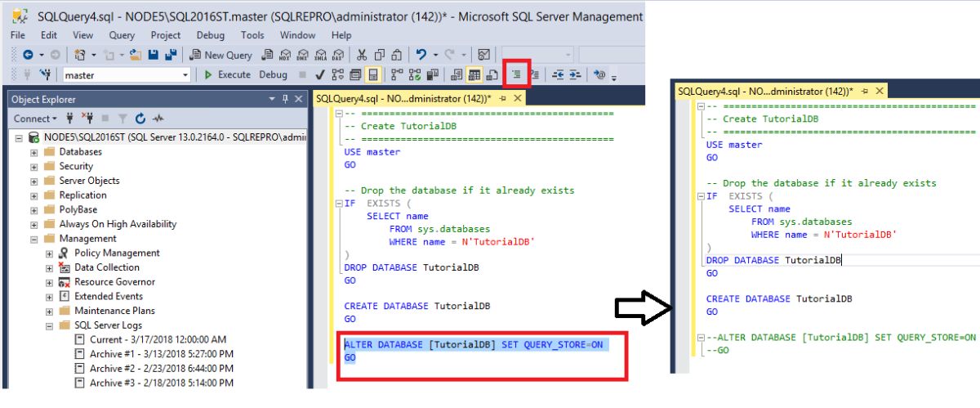Expand the Databases folder node
This screenshot has width=980, height=408.
point(34,152)
